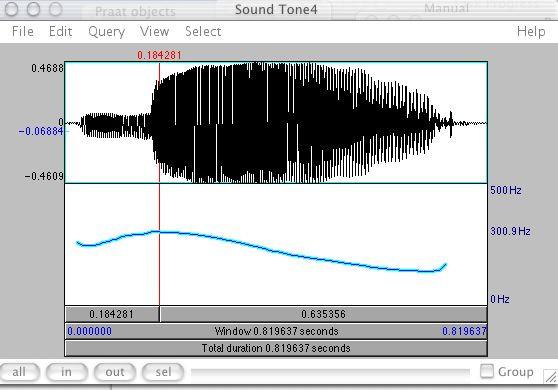Zoom to selection with 'sel' button
The width and height of the screenshot is (558, 390).
(x=163, y=372)
